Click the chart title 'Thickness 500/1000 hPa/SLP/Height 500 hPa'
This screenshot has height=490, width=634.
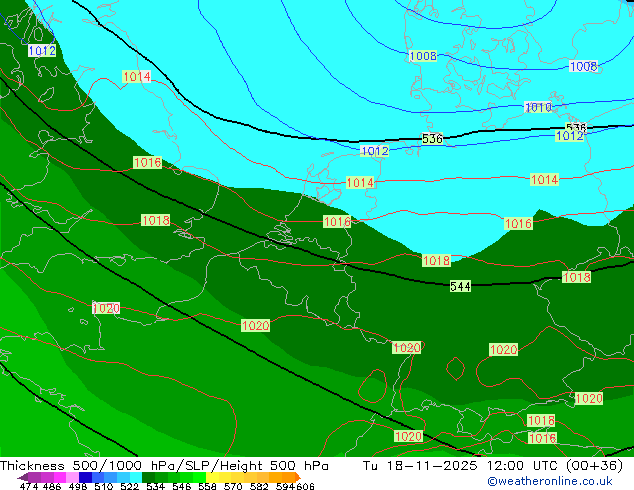point(164,466)
